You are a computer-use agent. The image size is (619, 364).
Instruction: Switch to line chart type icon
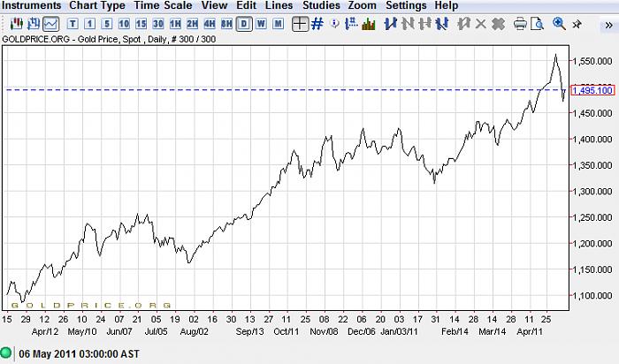[x=50, y=24]
